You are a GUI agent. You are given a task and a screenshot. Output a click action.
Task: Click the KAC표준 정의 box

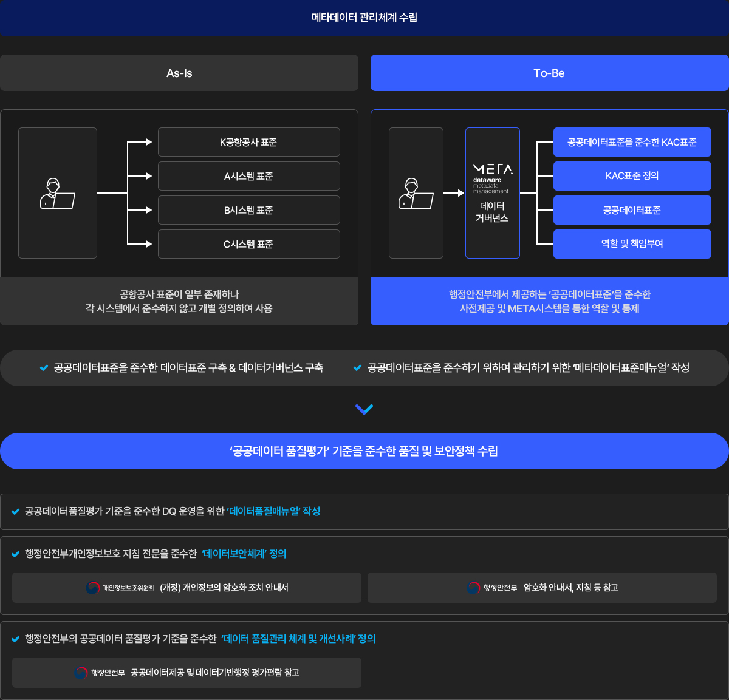coord(632,176)
